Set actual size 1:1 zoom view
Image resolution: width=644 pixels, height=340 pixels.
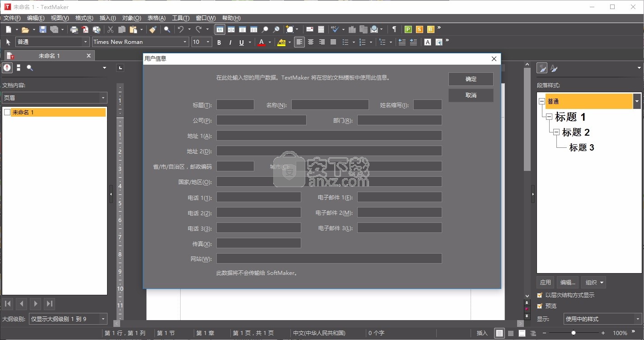(x=219, y=29)
